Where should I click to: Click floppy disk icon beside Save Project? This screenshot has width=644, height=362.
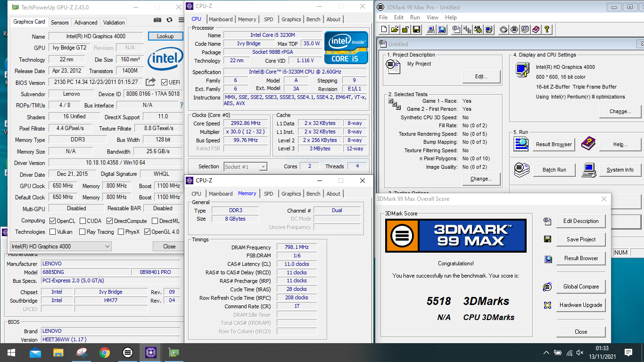pos(547,239)
